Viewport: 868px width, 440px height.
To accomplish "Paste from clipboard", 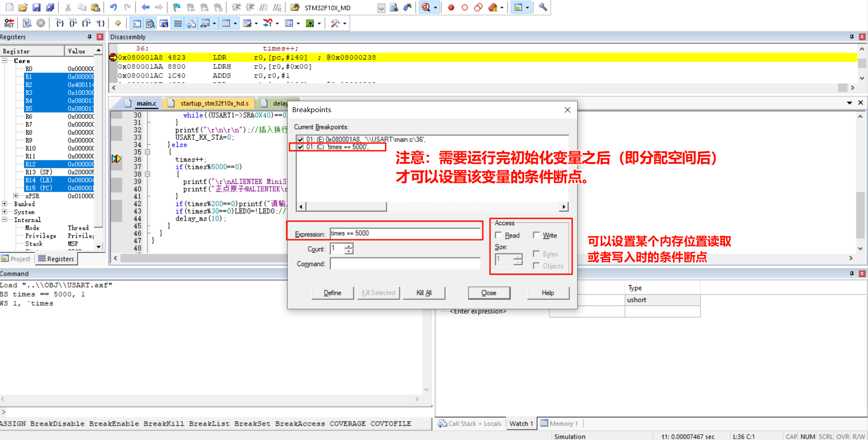I will pyautogui.click(x=95, y=7).
